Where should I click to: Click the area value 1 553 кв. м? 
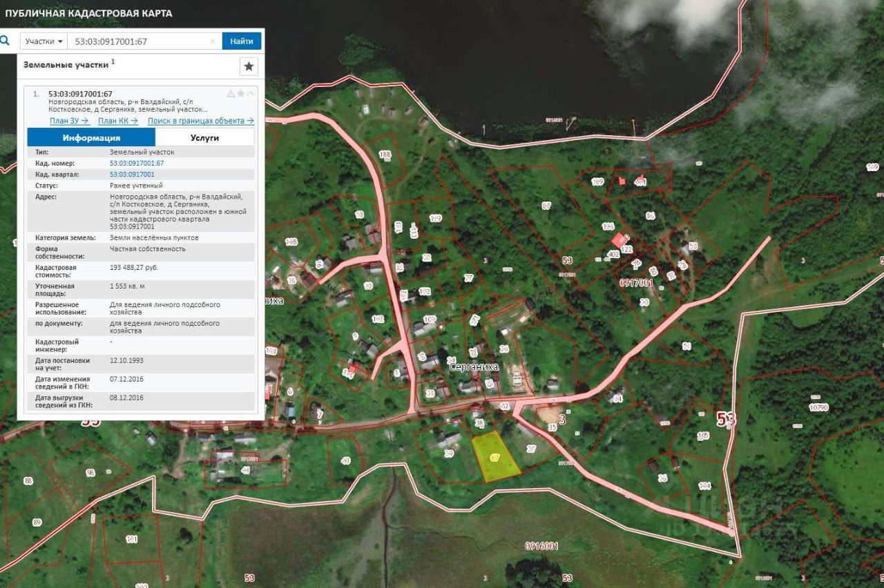click(127, 286)
